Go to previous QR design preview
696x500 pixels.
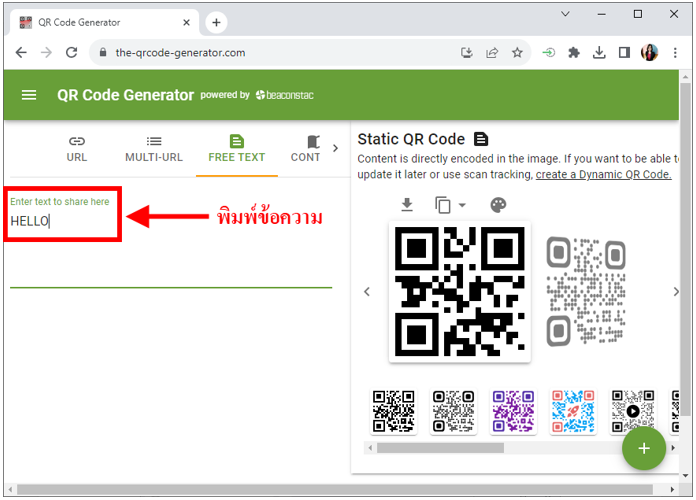367,292
